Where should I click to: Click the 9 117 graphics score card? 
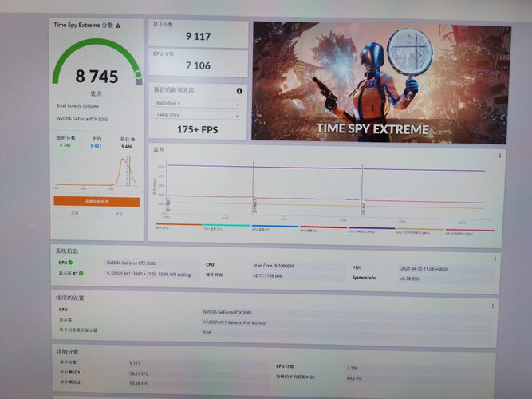click(198, 34)
